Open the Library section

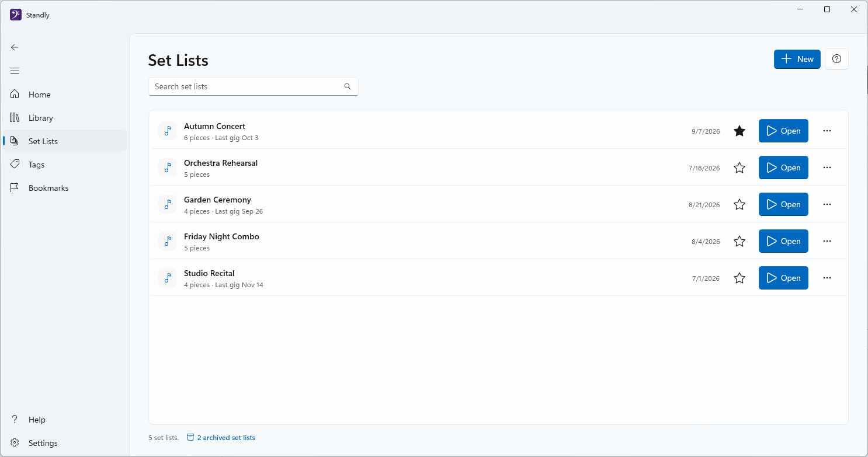(65, 118)
